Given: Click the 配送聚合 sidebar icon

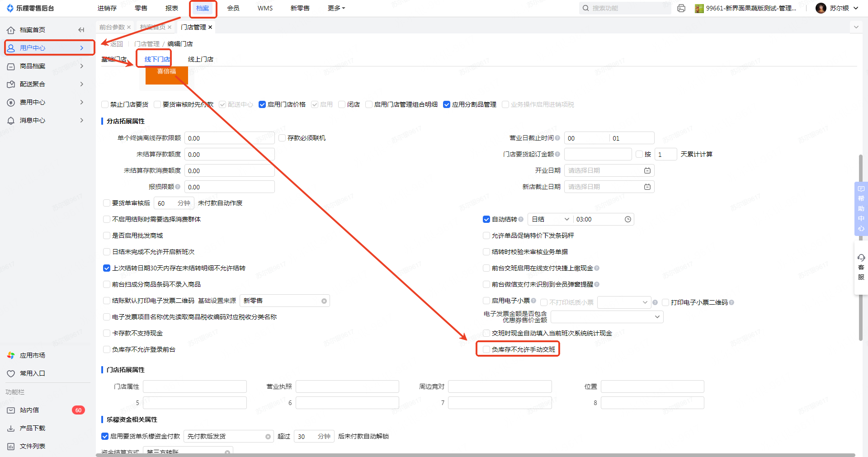Looking at the screenshot, I should coord(11,84).
